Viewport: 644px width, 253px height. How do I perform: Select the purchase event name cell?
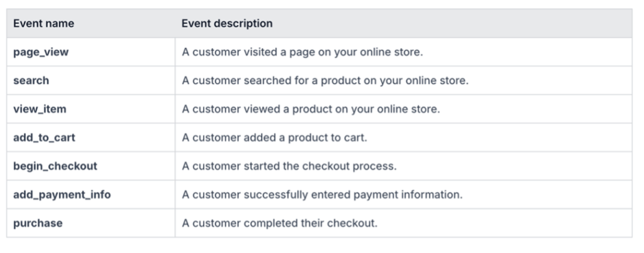click(x=91, y=223)
